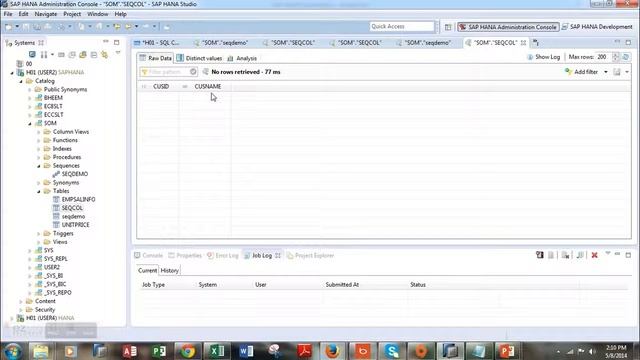Click the Add filter button
This screenshot has height=360, width=640.
(x=582, y=72)
